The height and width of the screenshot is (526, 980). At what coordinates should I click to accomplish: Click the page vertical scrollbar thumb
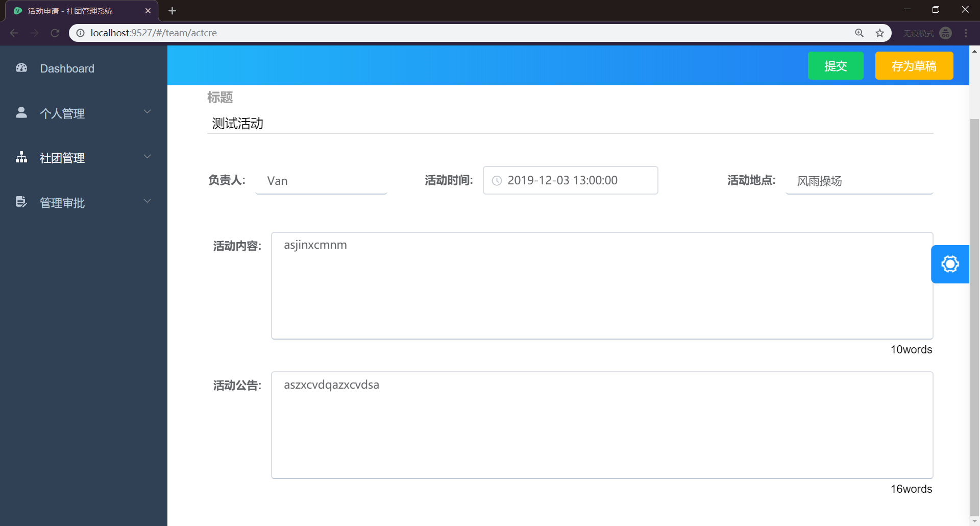point(974,318)
